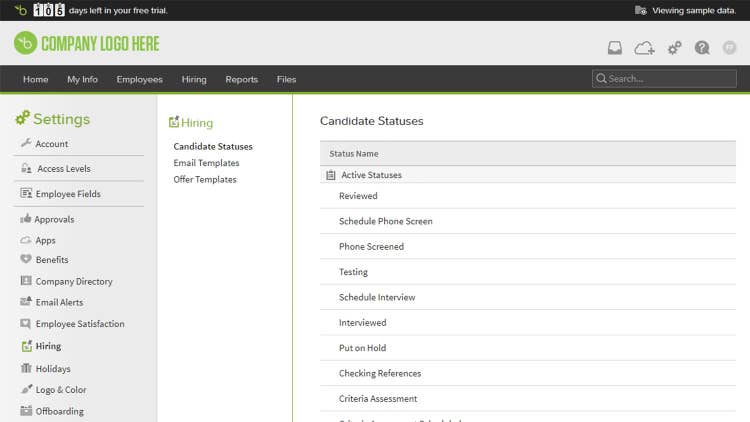Open the user profile avatar icon
The height and width of the screenshot is (422, 750).
(729, 48)
